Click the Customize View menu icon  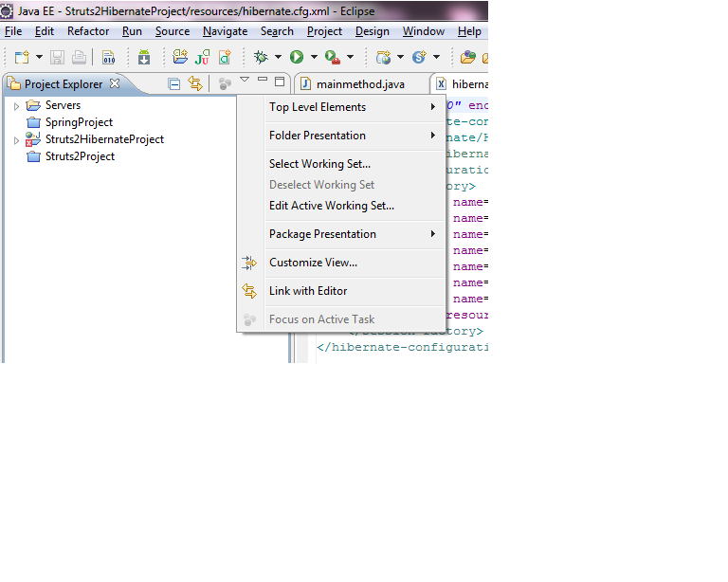click(249, 263)
